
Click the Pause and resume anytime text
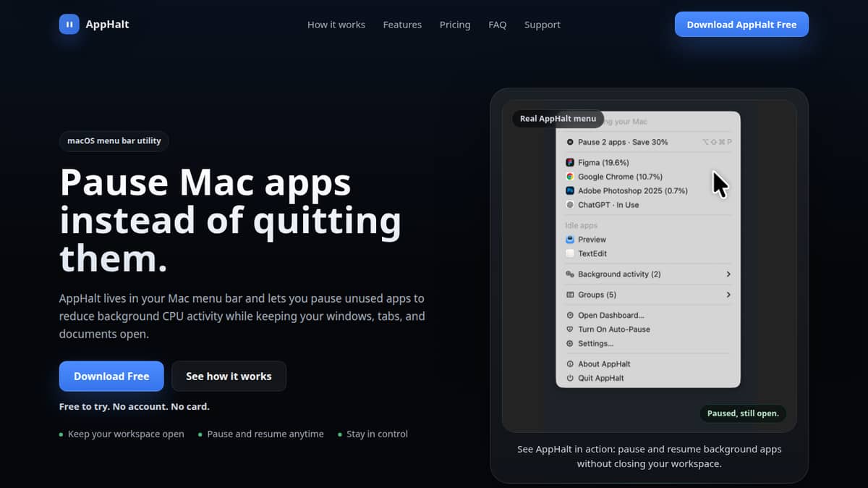pyautogui.click(x=265, y=434)
